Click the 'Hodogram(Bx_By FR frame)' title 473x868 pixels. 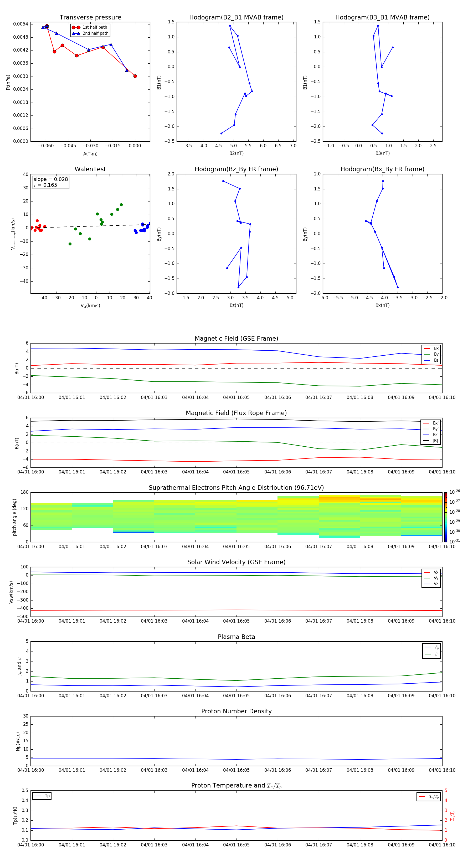tap(382, 169)
